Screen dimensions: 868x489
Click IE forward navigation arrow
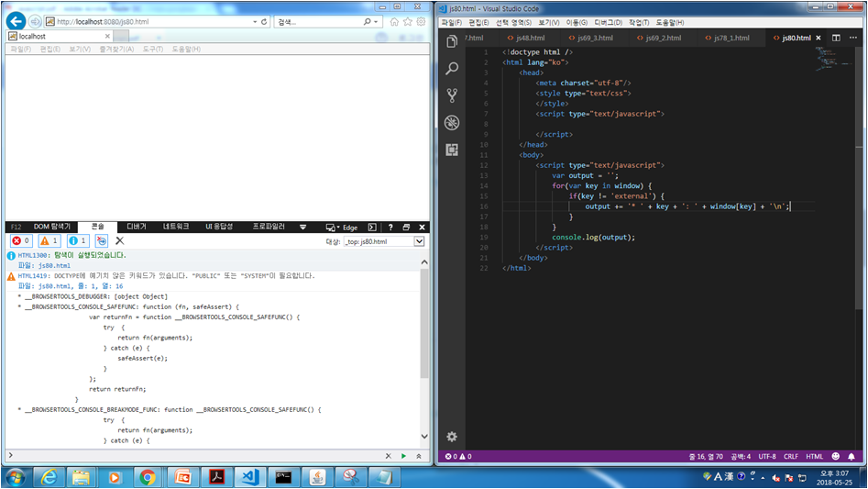[35, 22]
